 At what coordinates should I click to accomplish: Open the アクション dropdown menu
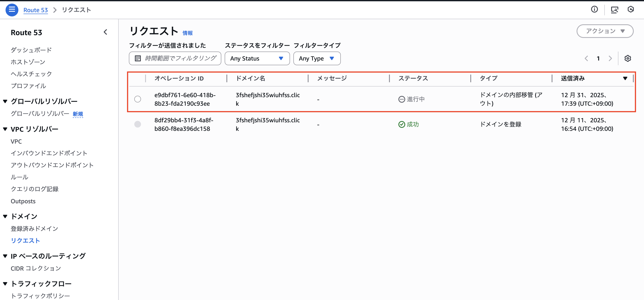tap(605, 31)
